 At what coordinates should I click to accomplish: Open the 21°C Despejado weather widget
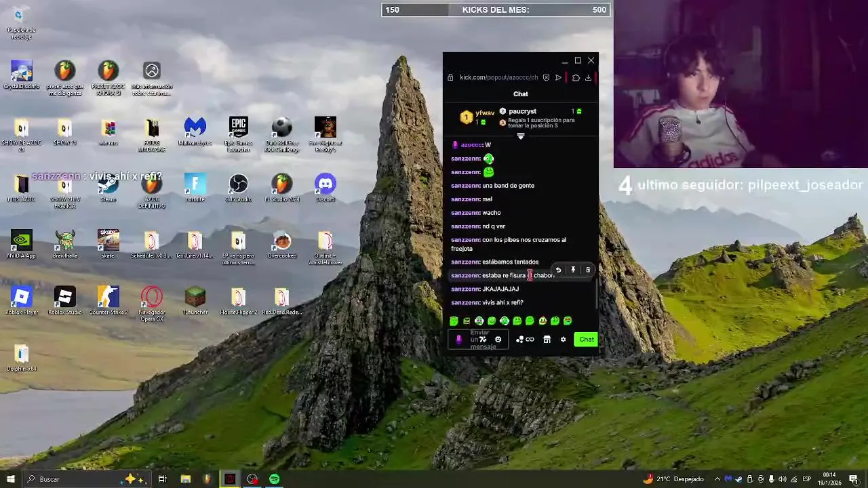click(x=673, y=479)
